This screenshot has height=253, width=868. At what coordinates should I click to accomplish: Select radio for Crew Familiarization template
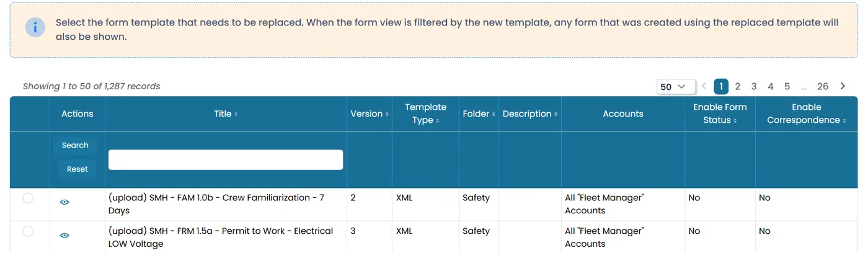click(x=28, y=198)
